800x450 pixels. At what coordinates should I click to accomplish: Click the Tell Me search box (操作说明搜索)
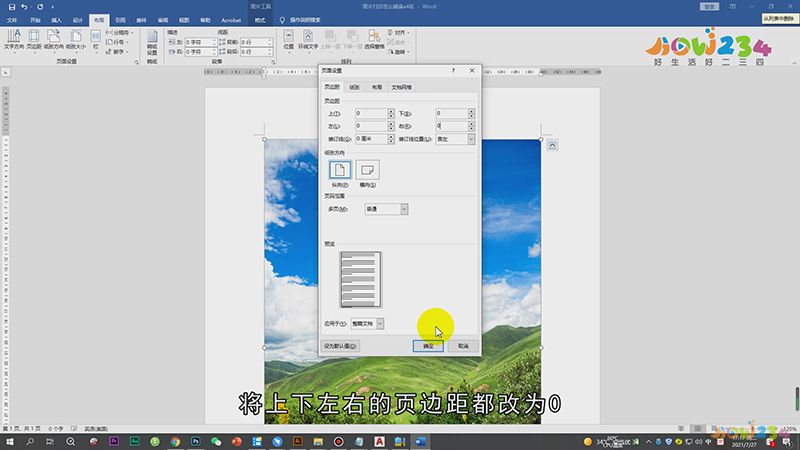[305, 20]
